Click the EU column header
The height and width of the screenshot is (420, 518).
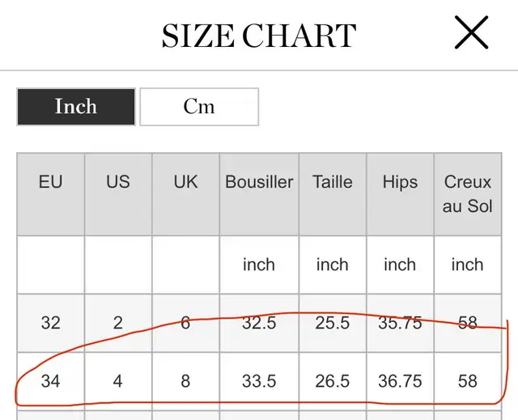point(50,194)
